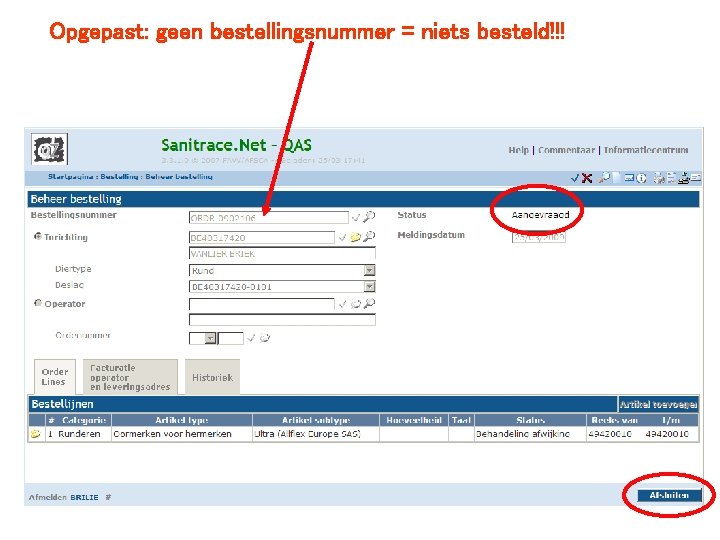
Task: Click the Artikel subtype column header
Action: (x=316, y=420)
